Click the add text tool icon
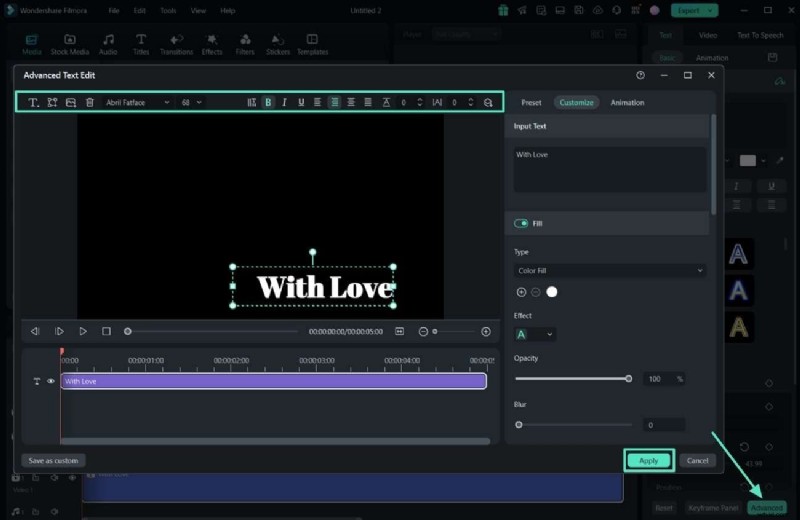 click(x=33, y=102)
